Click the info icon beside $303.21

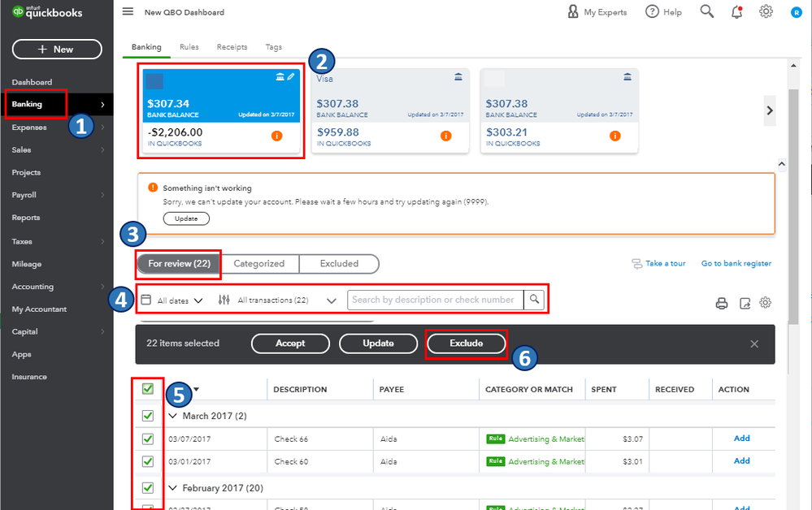pyautogui.click(x=614, y=136)
